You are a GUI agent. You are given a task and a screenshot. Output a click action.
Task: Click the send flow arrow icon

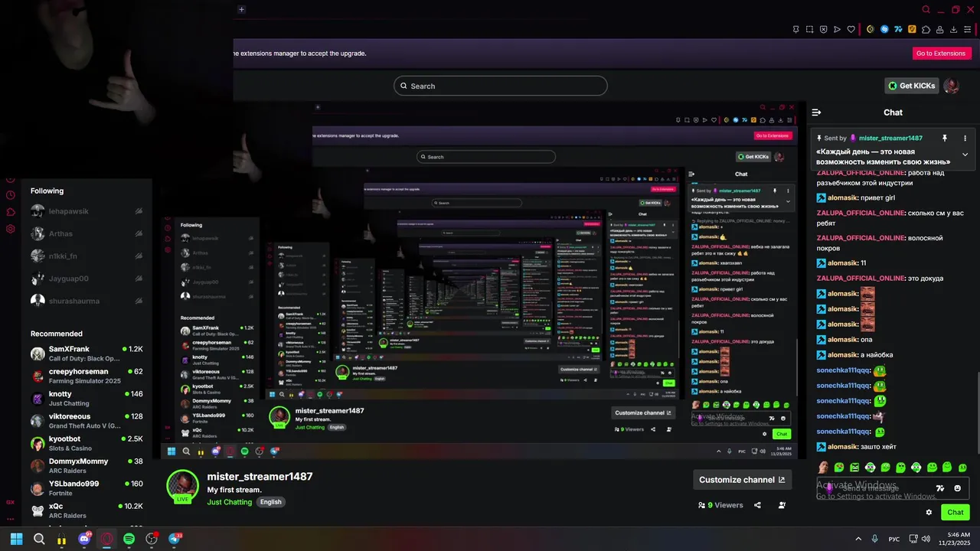tap(837, 29)
